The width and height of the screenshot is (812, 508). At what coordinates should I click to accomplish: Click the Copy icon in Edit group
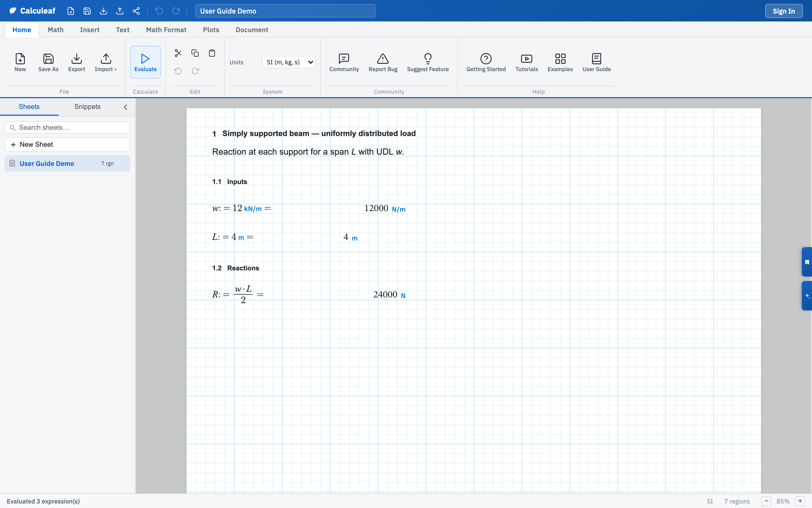195,53
